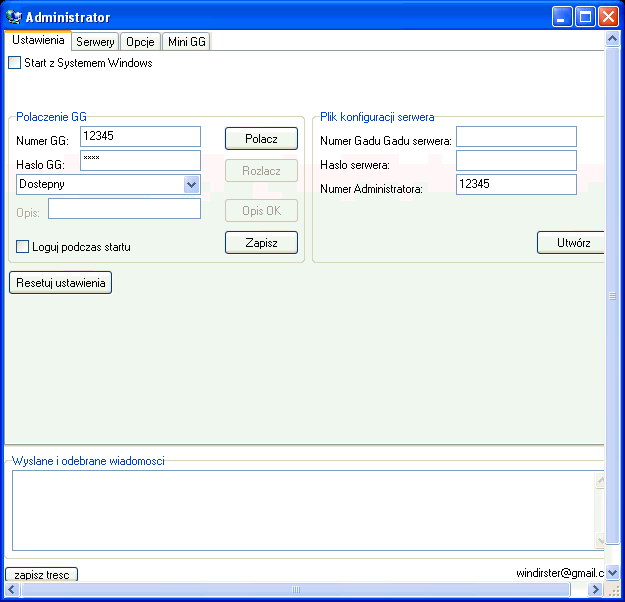This screenshot has height=602, width=625.
Task: Click the Administrator app icon in title bar
Action: (14, 17)
